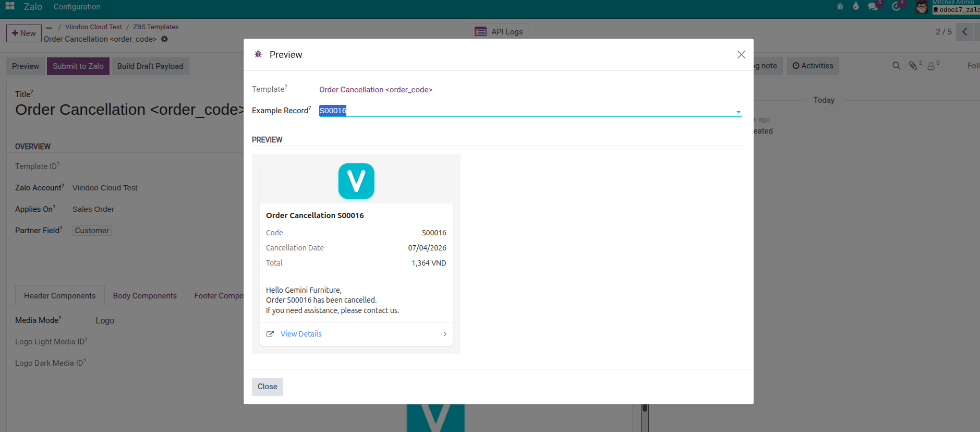The image size is (980, 432).
Task: Switch to the Body Components tab
Action: (x=144, y=296)
